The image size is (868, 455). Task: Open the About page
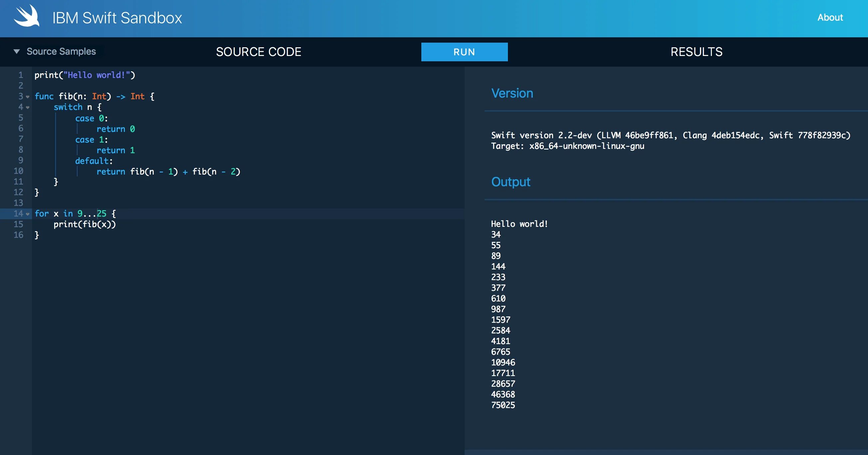click(830, 18)
